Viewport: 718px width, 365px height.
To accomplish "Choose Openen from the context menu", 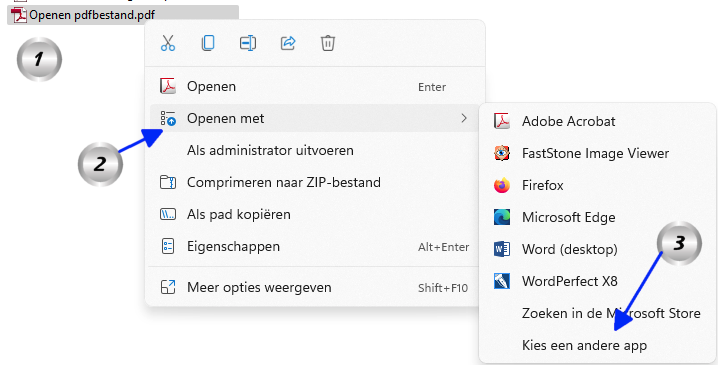I will pyautogui.click(x=315, y=86).
